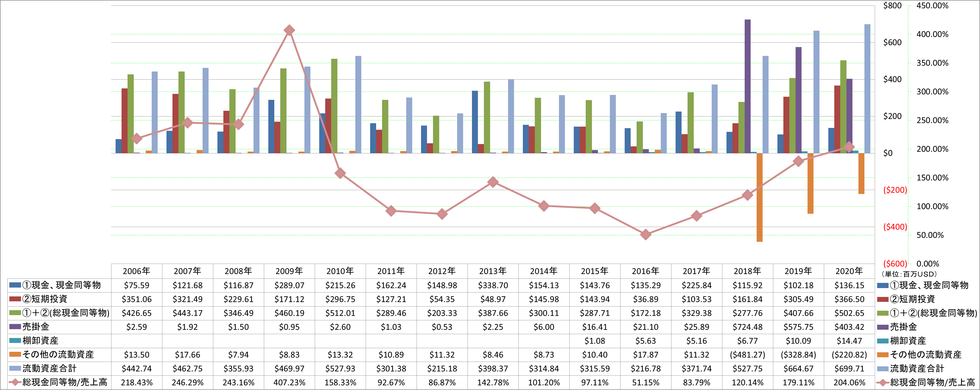Select the 2006年 column header
This screenshot has width=980, height=390.
click(x=137, y=271)
